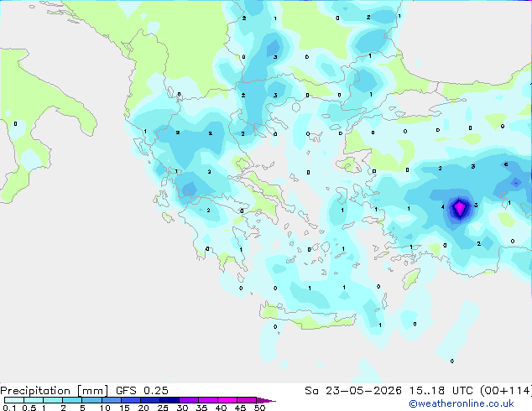
Task: Click the '50' legend scale label
Action: [x=260, y=408]
